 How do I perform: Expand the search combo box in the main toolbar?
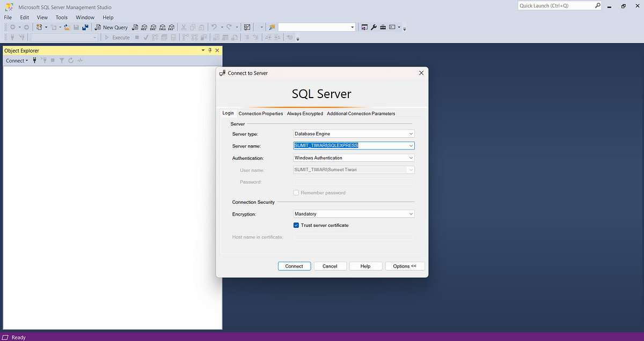[353, 27]
